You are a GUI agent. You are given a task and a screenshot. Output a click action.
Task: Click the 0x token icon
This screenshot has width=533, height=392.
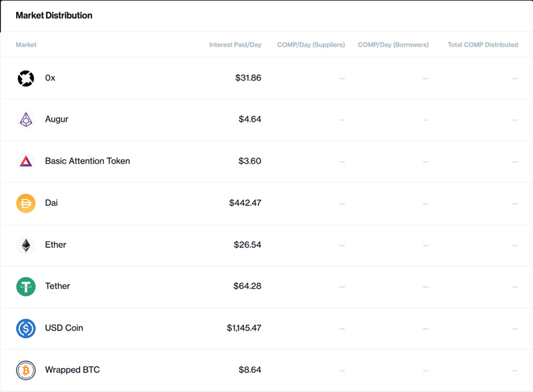point(25,78)
